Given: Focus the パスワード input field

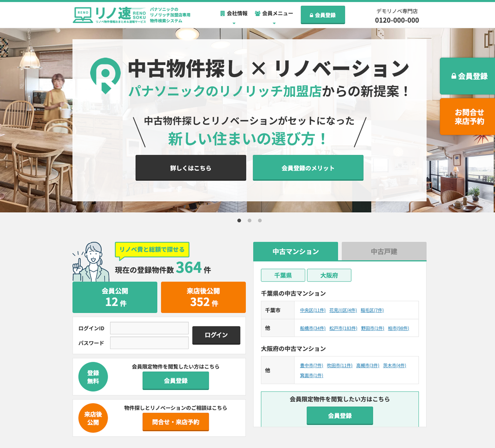Looking at the screenshot, I should pos(149,343).
